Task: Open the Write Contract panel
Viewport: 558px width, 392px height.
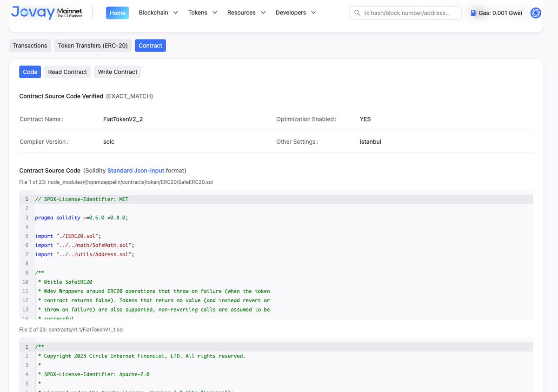Action: click(117, 72)
